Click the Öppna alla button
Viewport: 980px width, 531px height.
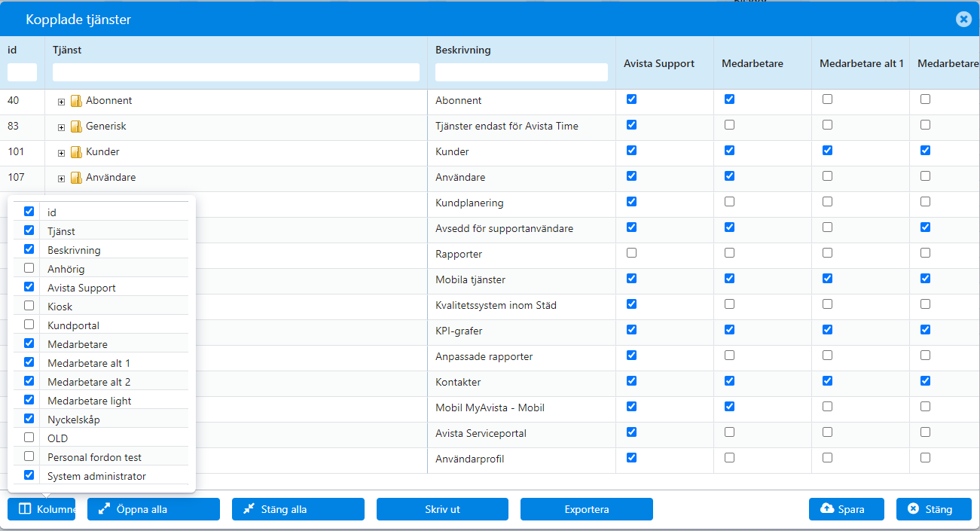coord(154,509)
